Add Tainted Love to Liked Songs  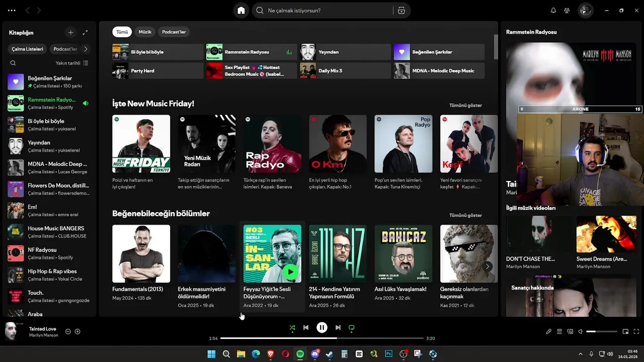coord(77,331)
